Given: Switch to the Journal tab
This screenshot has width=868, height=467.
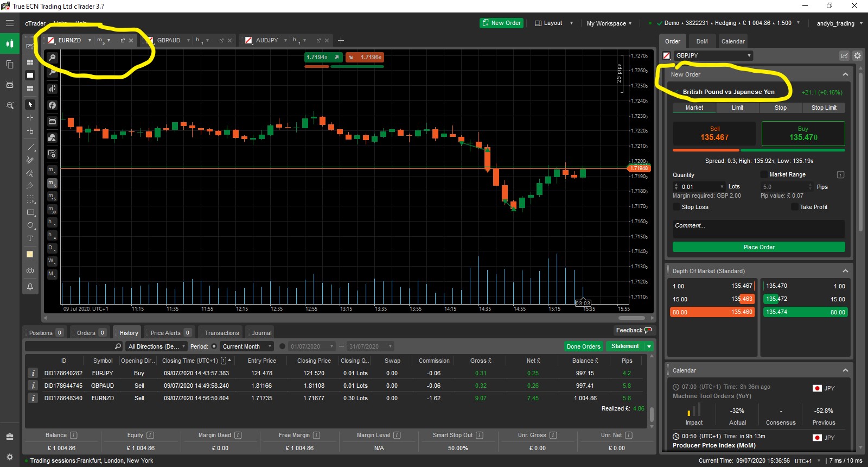Looking at the screenshot, I should tap(261, 333).
